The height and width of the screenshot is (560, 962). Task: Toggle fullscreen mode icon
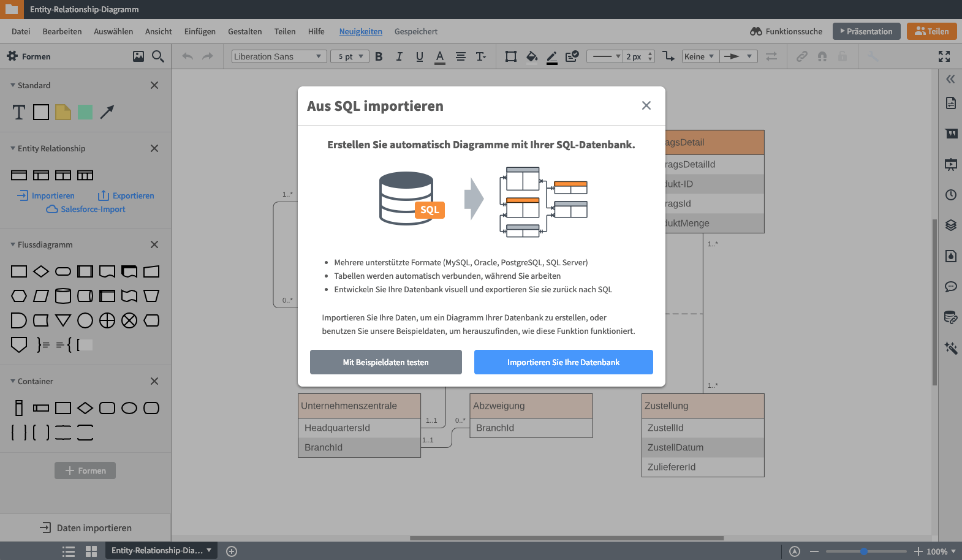coord(944,56)
